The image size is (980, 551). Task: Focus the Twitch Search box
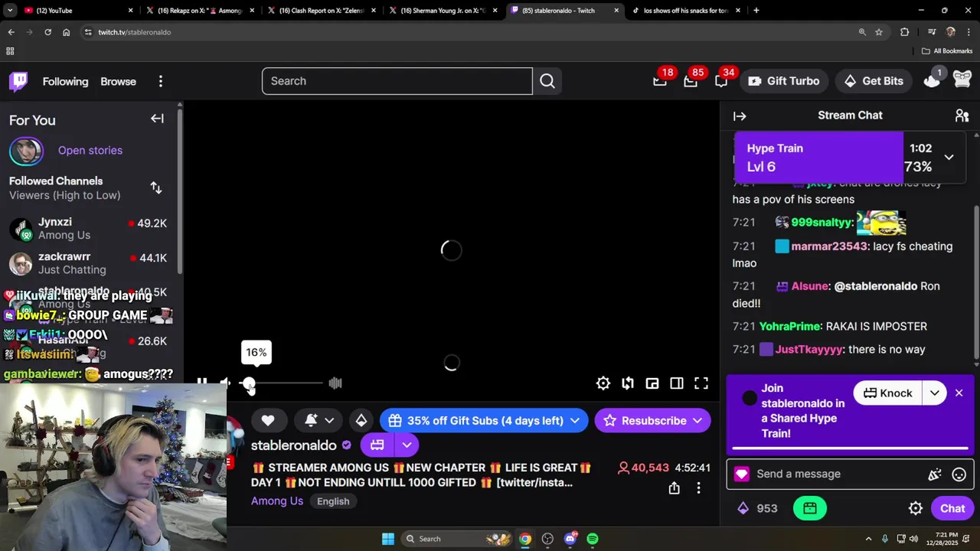[x=397, y=81]
